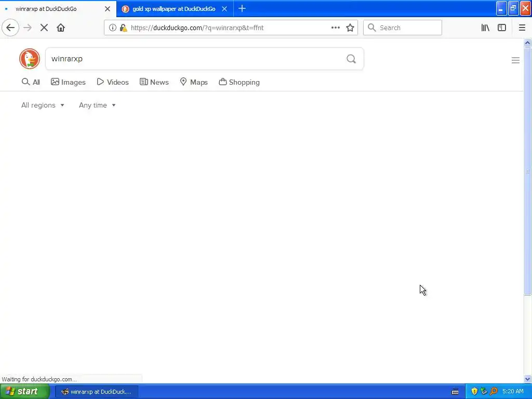Image resolution: width=532 pixels, height=399 pixels.
Task: Open the Windows Start menu
Action: tap(25, 391)
